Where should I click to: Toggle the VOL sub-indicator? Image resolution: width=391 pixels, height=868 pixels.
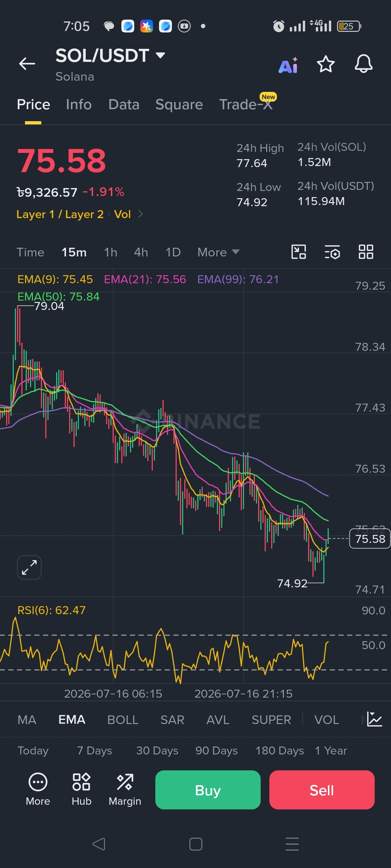(x=327, y=720)
